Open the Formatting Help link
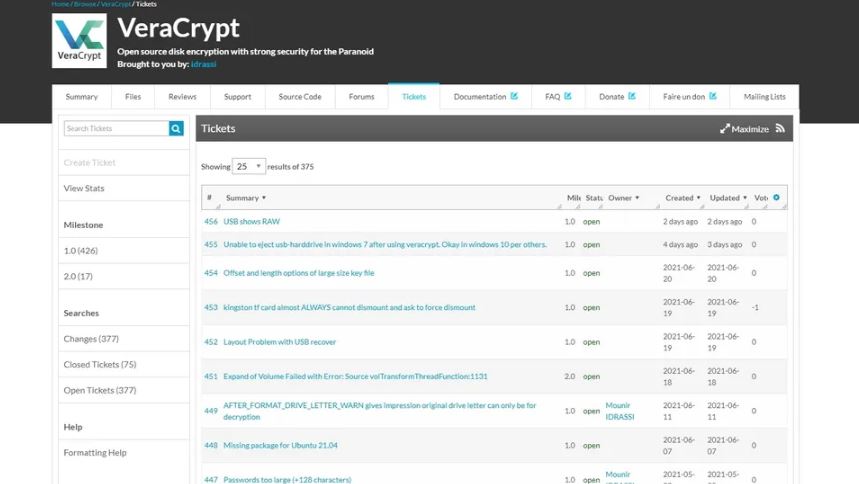The image size is (859, 484). 95,453
